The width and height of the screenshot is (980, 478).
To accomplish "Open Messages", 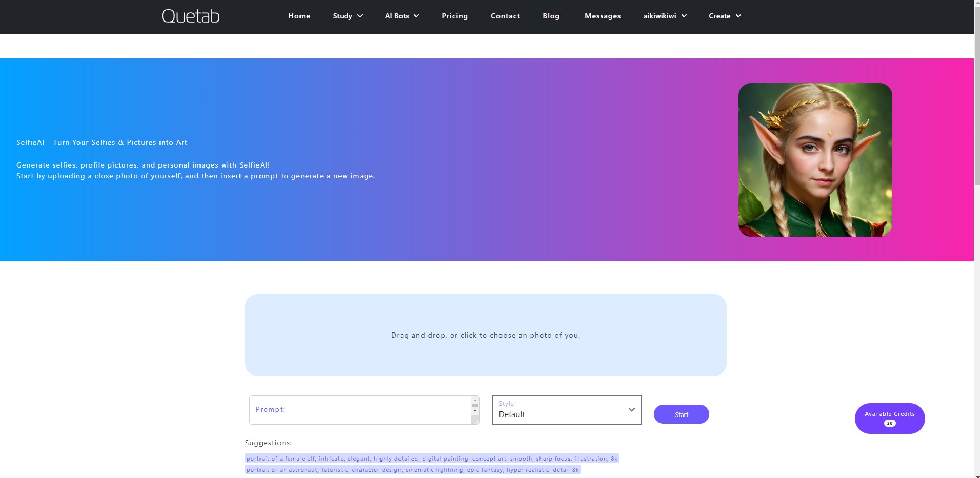I will [x=603, y=16].
